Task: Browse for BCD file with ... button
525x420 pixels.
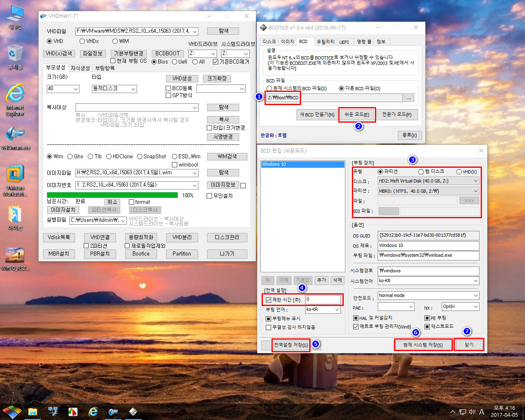Action: (x=409, y=98)
